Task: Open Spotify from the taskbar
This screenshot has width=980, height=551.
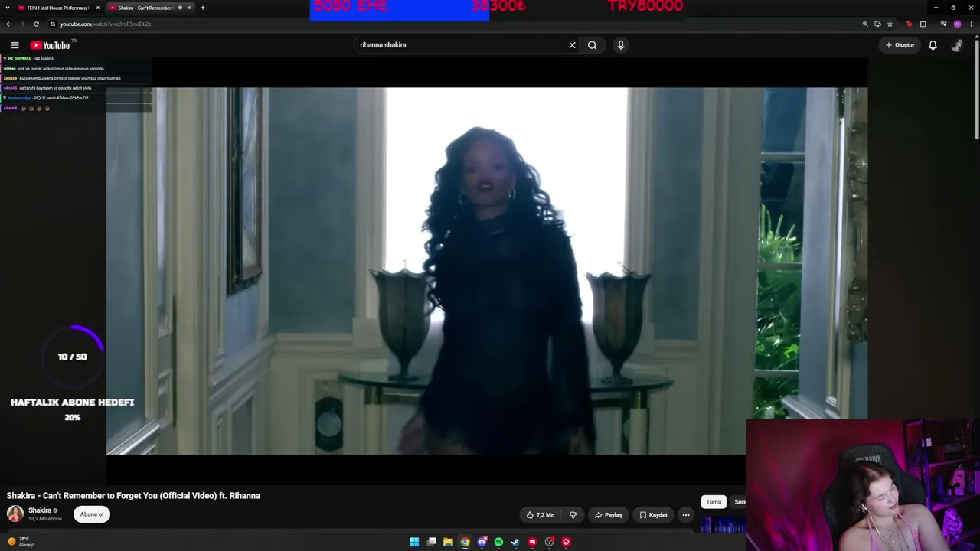Action: [x=498, y=542]
